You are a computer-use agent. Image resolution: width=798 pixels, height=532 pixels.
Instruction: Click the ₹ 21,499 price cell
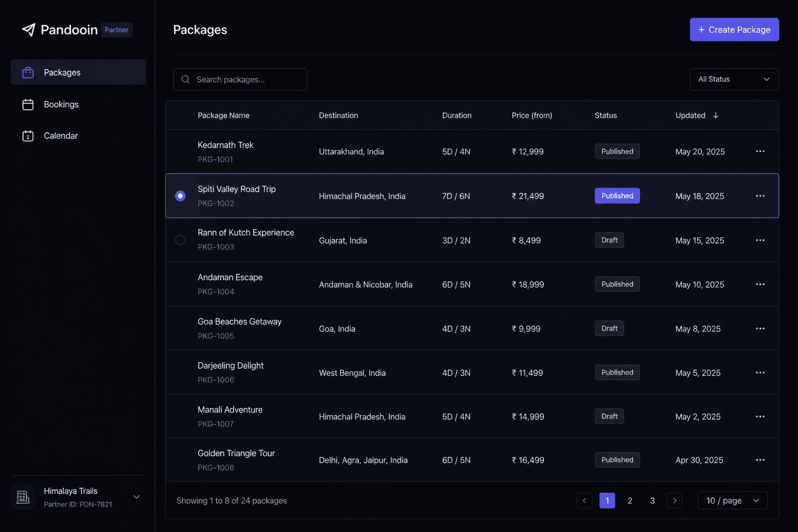coord(528,196)
